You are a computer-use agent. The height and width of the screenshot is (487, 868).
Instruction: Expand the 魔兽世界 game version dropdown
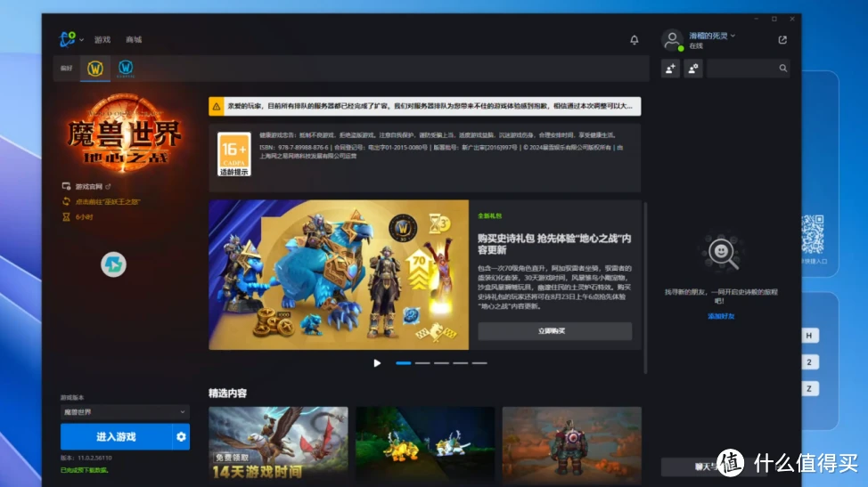(125, 412)
